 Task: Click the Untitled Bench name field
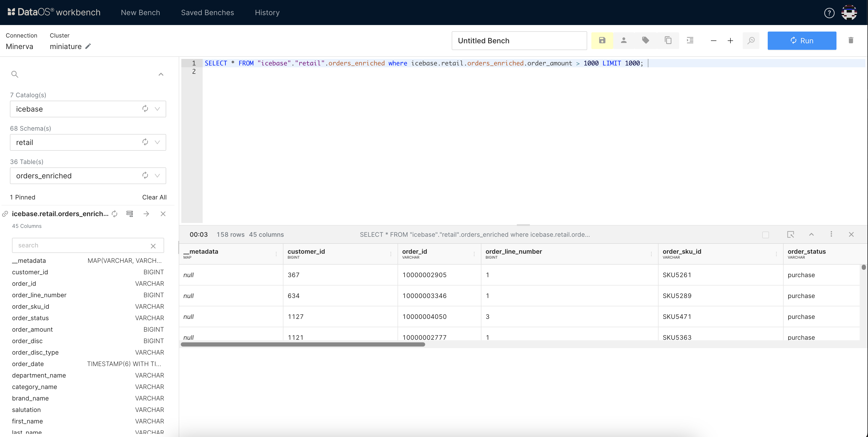[x=519, y=40]
